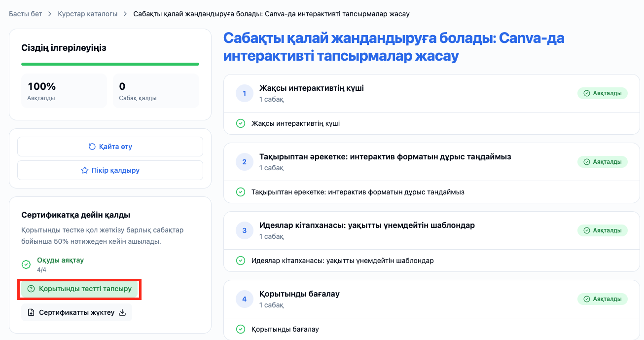Click the Оқуды аяқтау 4/4 step text
This screenshot has height=340, width=644.
tap(60, 264)
